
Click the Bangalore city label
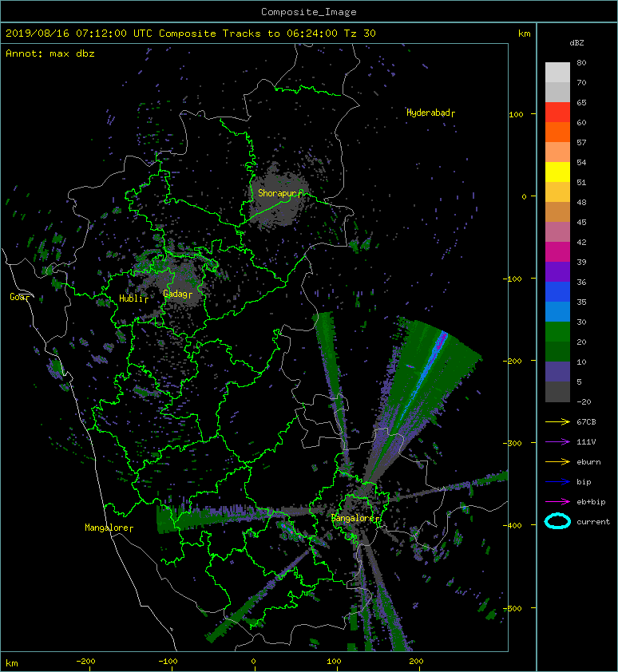click(353, 518)
